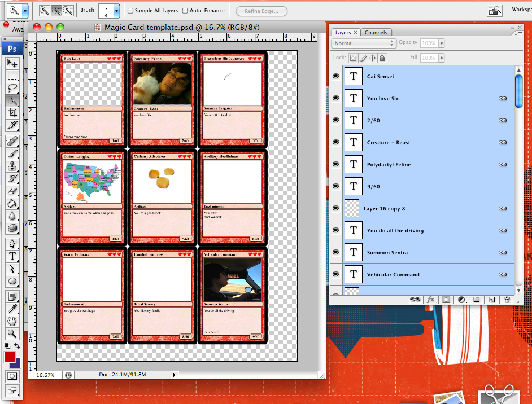This screenshot has height=404, width=532.
Task: Delete selected layers via trash icon
Action: tap(507, 300)
